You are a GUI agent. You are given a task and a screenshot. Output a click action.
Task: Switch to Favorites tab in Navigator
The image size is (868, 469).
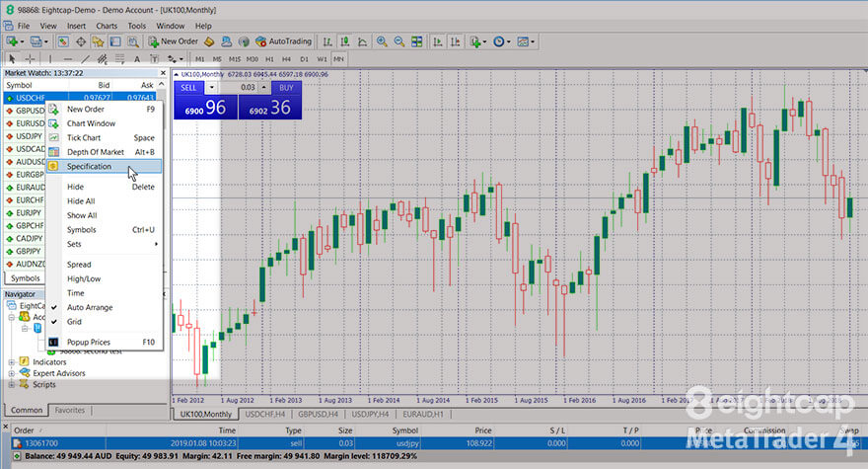click(70, 410)
